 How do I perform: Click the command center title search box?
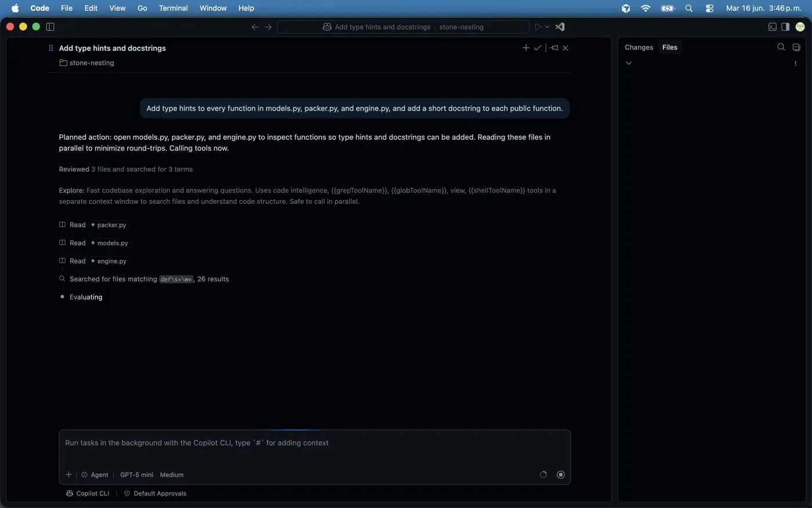(403, 27)
